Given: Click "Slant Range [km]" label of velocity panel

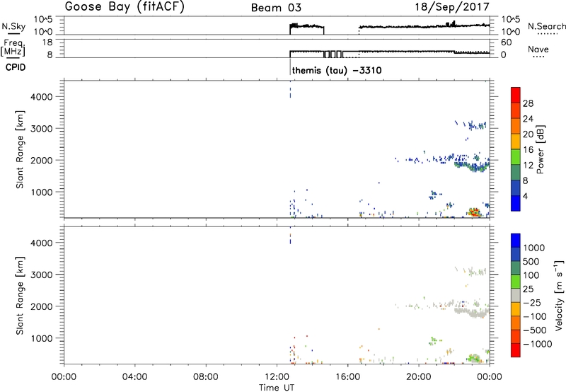Looking at the screenshot, I should pyautogui.click(x=20, y=296).
